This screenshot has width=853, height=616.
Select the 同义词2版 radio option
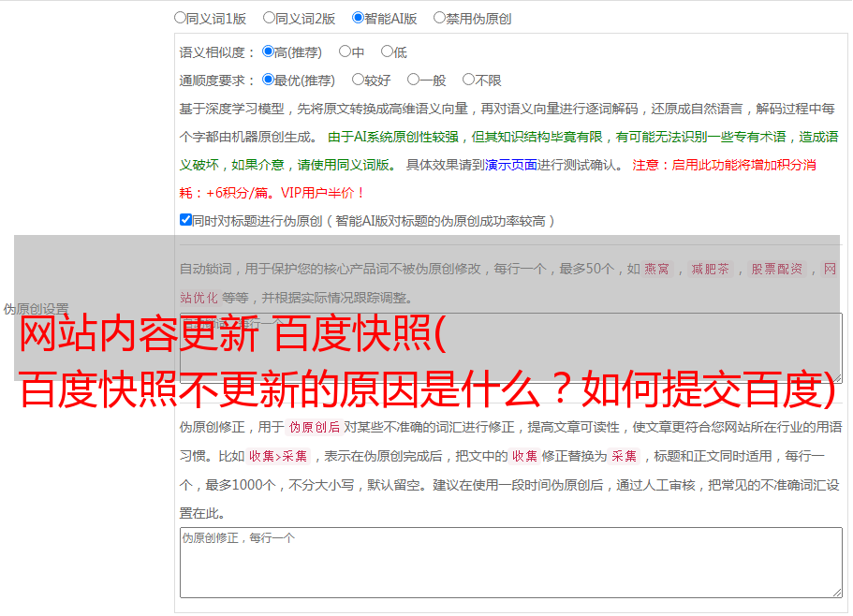269,18
